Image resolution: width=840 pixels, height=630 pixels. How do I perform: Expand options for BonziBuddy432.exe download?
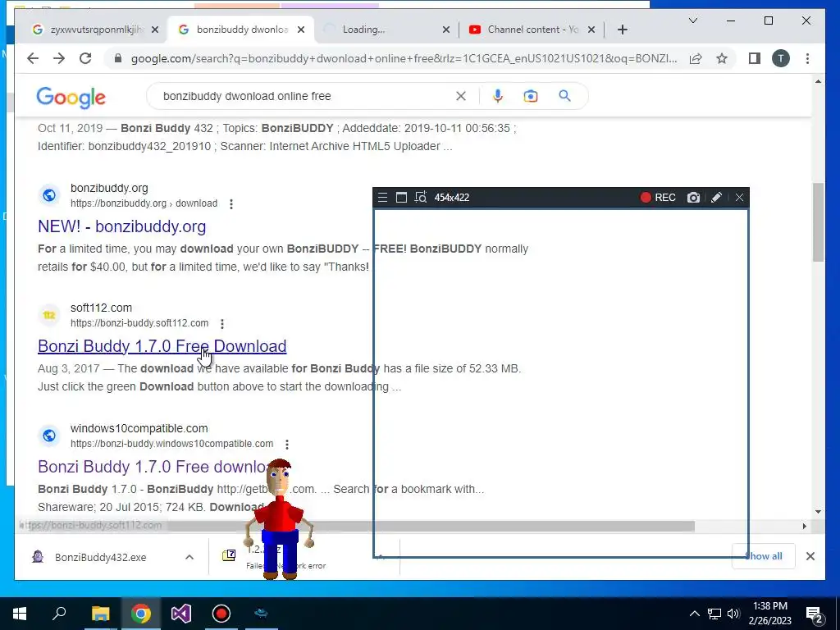tap(189, 557)
